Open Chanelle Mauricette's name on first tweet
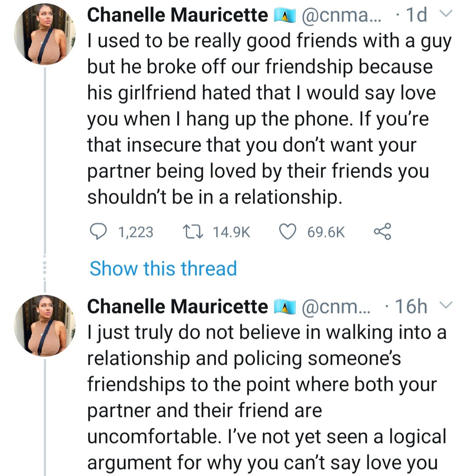This screenshot has width=469, height=476. coord(178,15)
